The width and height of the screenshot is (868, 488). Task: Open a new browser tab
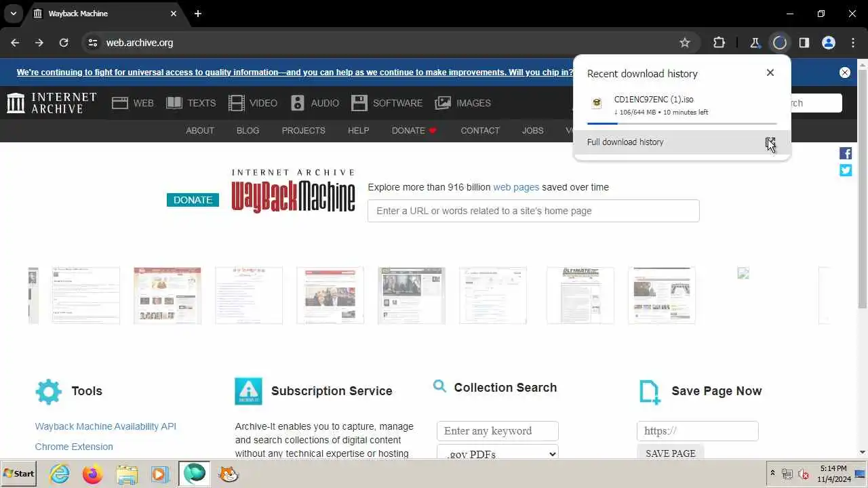[x=198, y=14]
